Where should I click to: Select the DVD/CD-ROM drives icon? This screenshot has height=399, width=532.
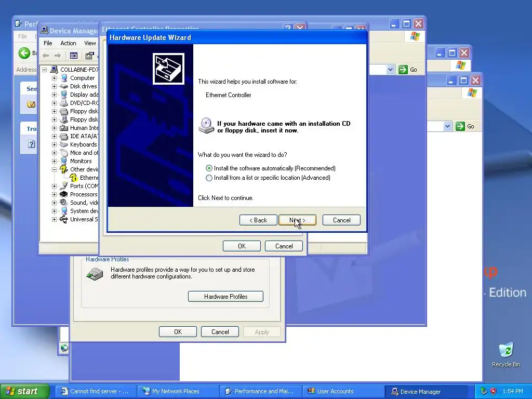click(x=64, y=103)
